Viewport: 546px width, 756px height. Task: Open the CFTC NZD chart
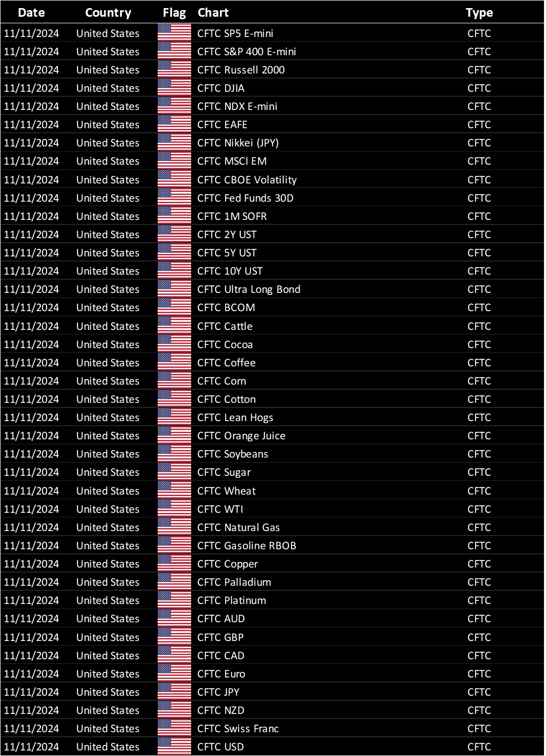[x=221, y=710]
